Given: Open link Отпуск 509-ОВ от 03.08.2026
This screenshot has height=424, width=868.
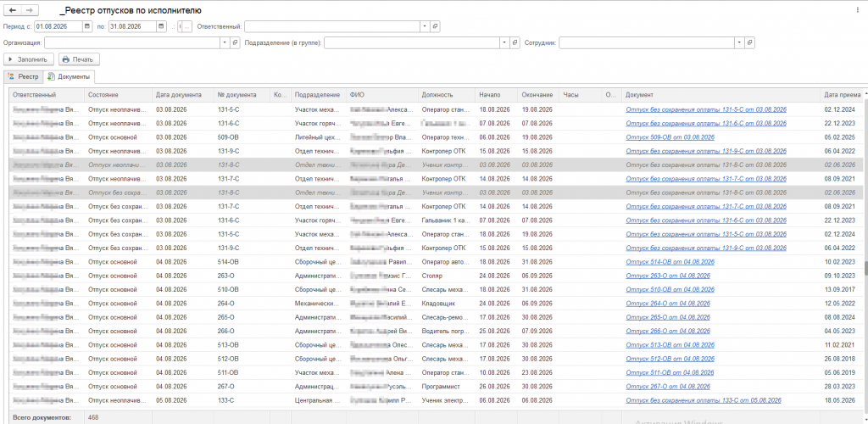Looking at the screenshot, I should [670, 137].
